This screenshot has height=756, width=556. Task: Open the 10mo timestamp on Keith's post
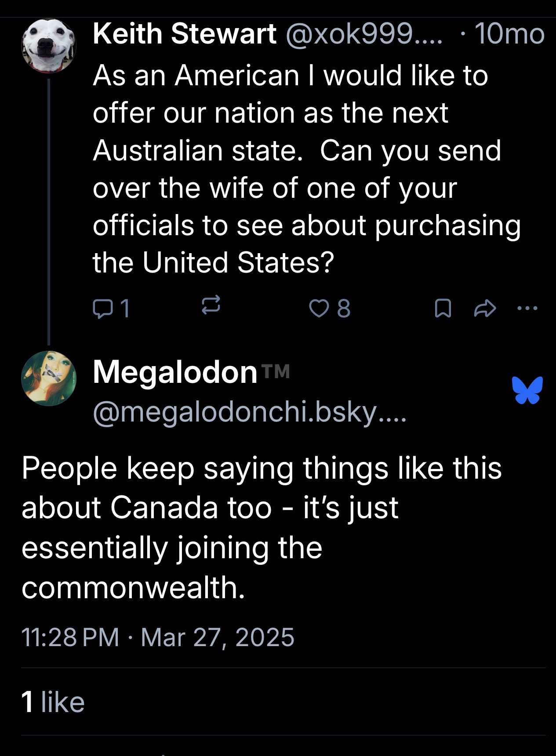[x=509, y=34]
